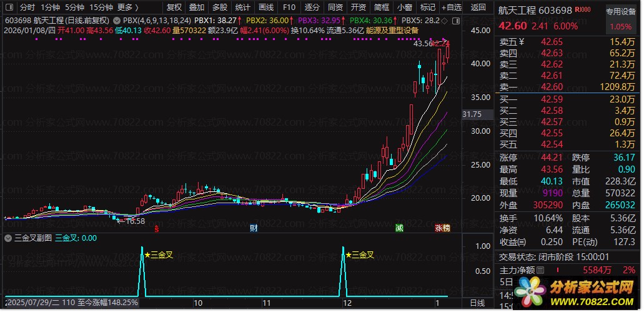Click the PE(动) 127.3 value
This screenshot has width=644, height=312.
pyautogui.click(x=623, y=242)
